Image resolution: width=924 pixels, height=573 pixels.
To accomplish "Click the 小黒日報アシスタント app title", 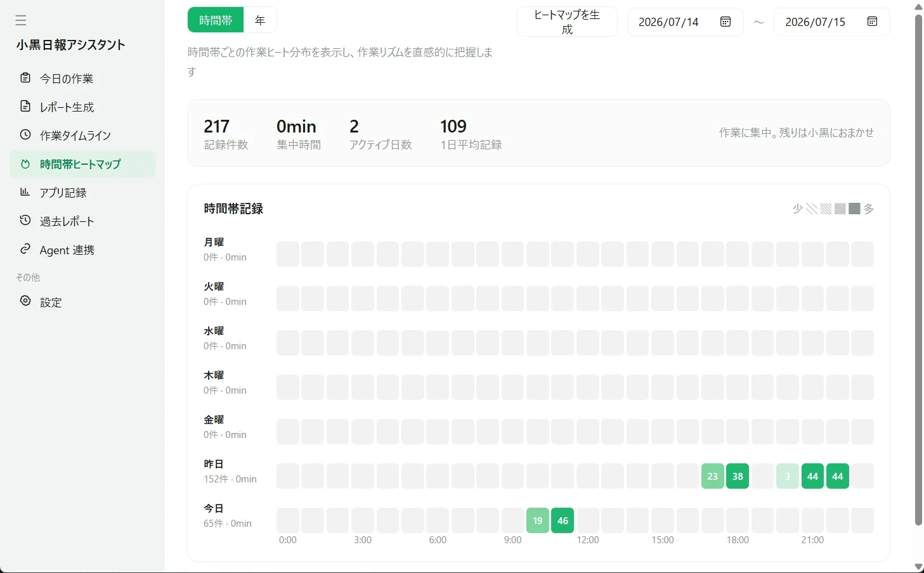I will 71,45.
